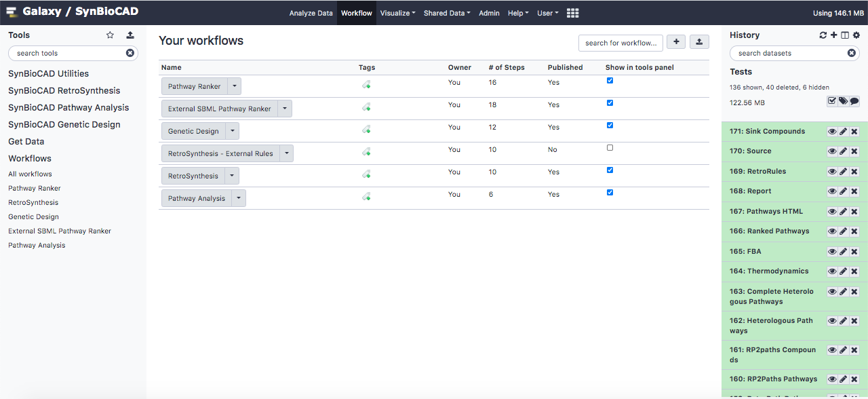Image resolution: width=868 pixels, height=399 pixels.
Task: Check show in tools panel for RetroSynthesis - External Rules
Action: coord(610,148)
